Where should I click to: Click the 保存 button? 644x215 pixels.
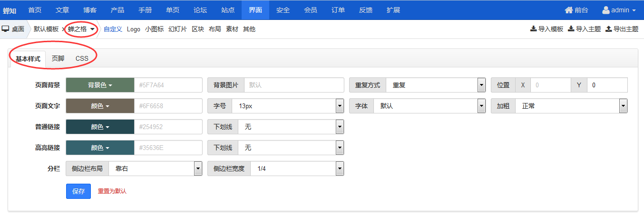[78, 191]
